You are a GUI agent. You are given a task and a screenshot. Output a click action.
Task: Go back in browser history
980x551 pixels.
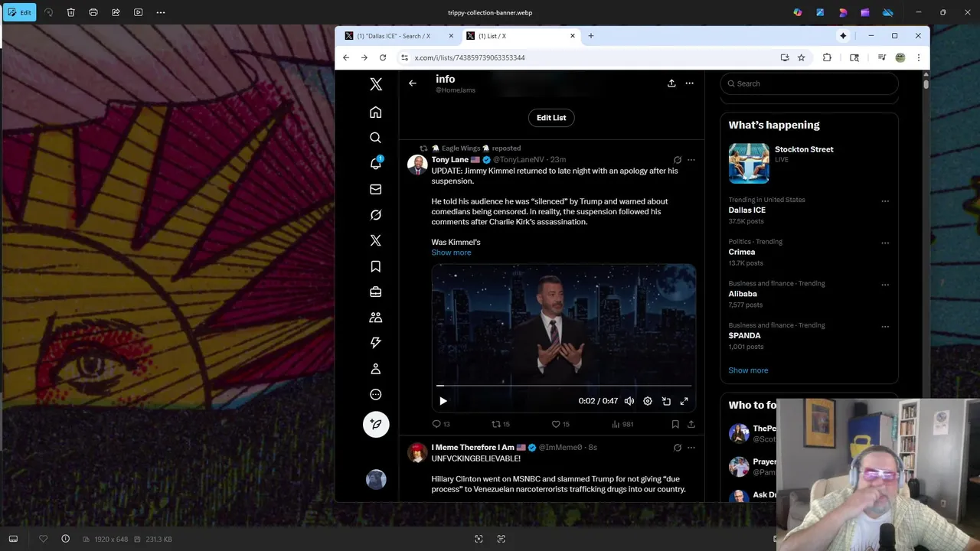(x=346, y=57)
